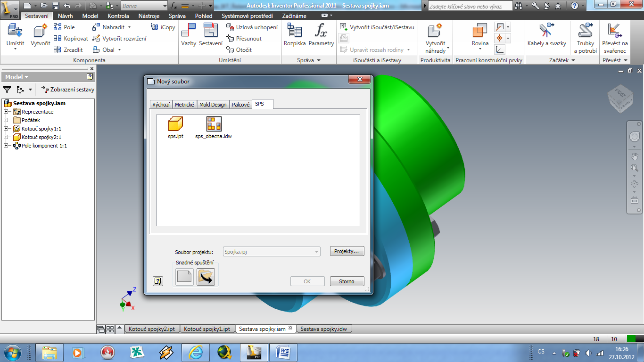Click the iCopy tool
Image resolution: width=644 pixels, height=362 pixels.
point(163,27)
